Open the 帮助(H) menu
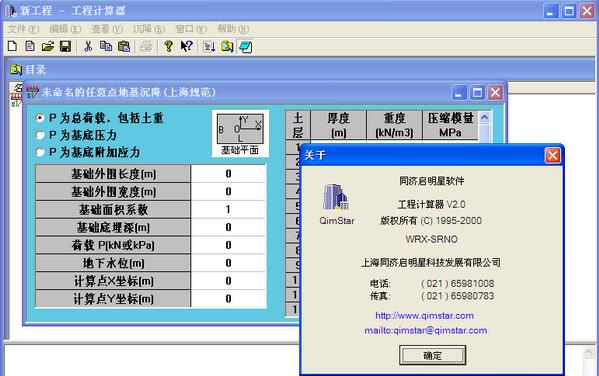Viewport: 599px width, 376px height. point(233,29)
